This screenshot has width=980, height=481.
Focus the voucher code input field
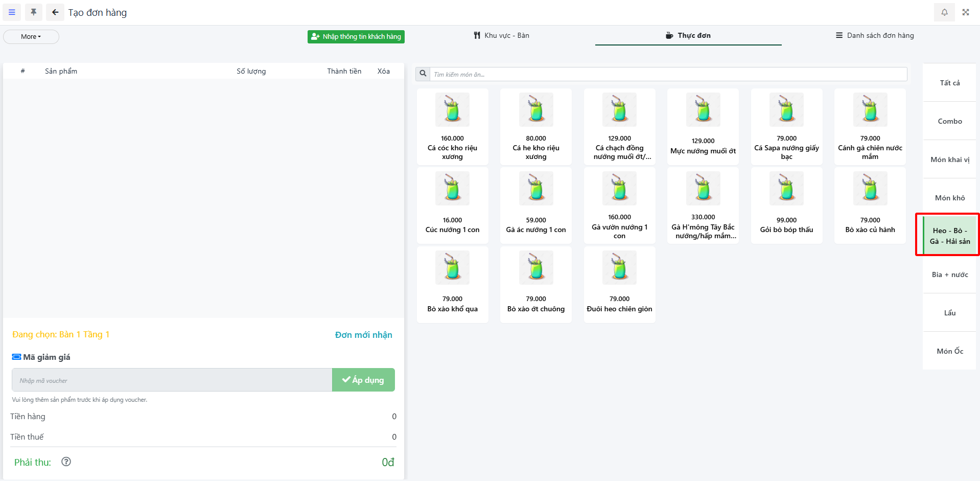(x=172, y=380)
